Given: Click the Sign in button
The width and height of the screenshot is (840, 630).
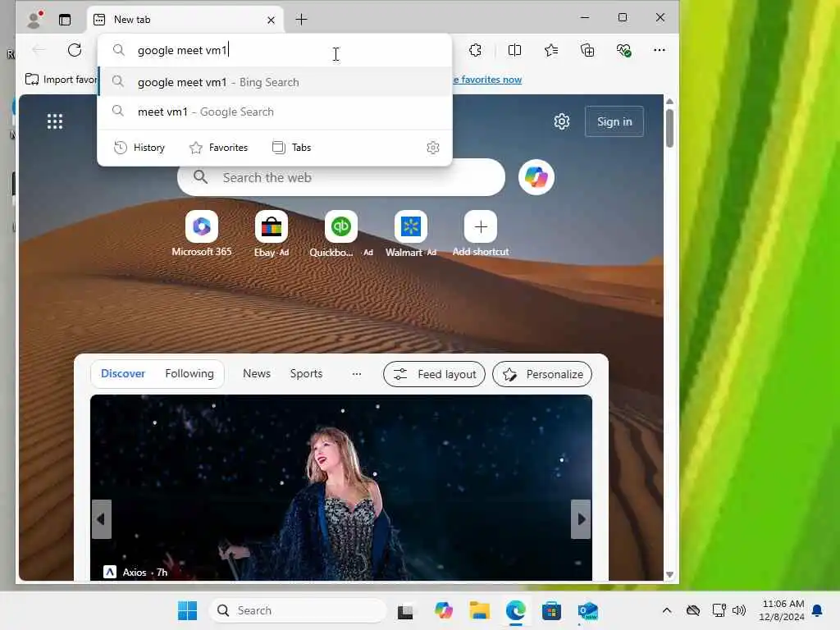Looking at the screenshot, I should [x=614, y=121].
